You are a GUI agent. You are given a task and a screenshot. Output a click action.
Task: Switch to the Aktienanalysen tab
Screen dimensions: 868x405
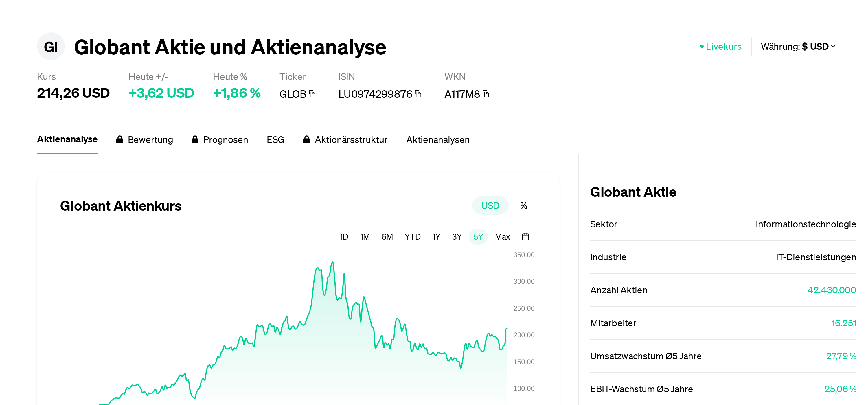click(x=437, y=139)
